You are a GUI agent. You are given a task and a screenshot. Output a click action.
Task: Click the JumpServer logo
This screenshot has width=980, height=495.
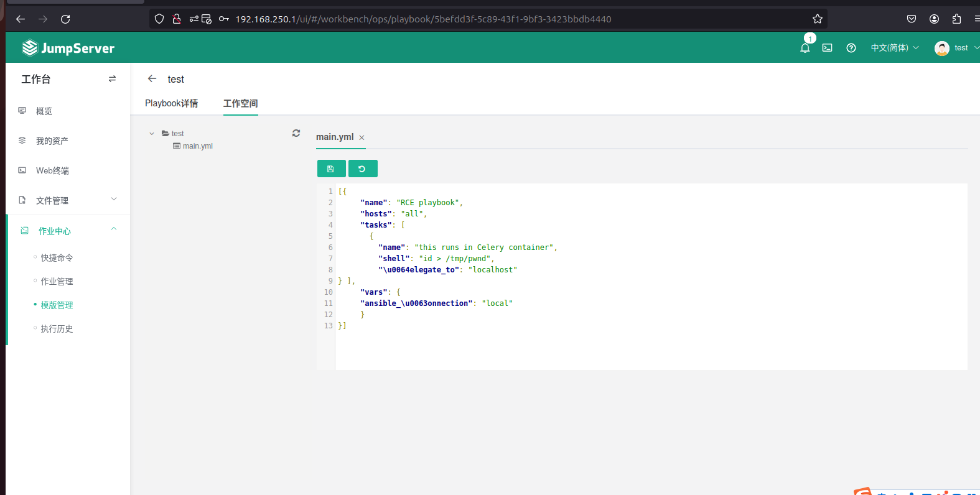pos(68,48)
